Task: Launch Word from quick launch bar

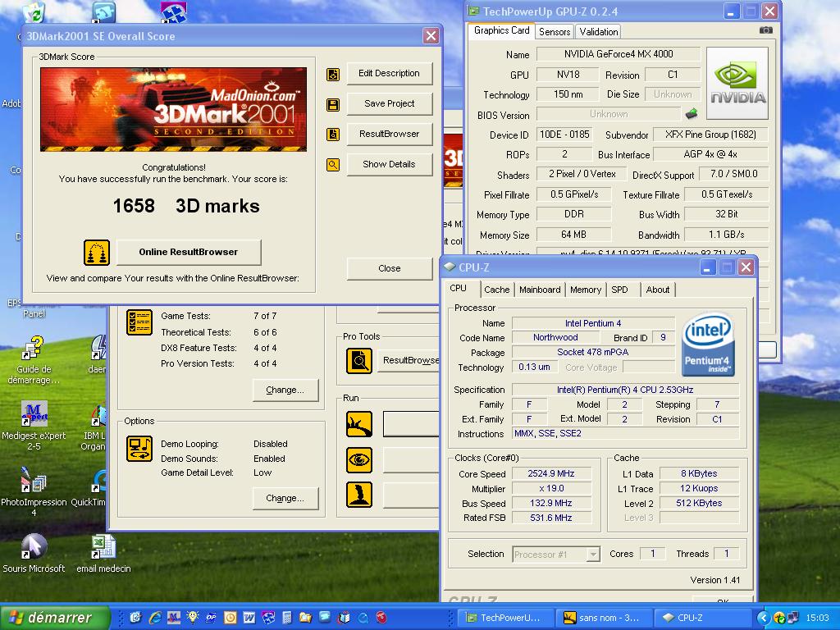Action: (x=249, y=618)
